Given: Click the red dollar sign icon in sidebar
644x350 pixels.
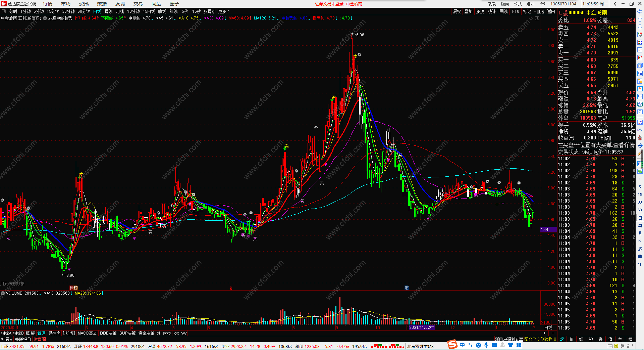Looking at the screenshot, I should click(x=640, y=138).
